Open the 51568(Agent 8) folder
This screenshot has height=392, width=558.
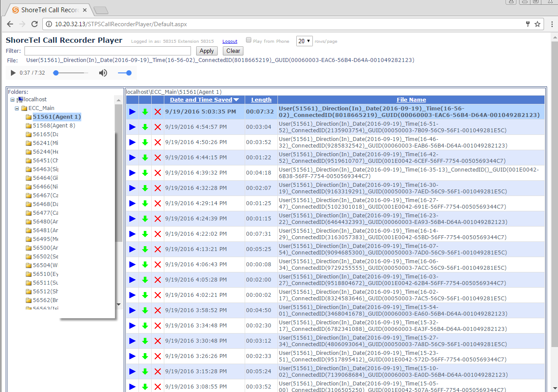(54, 126)
